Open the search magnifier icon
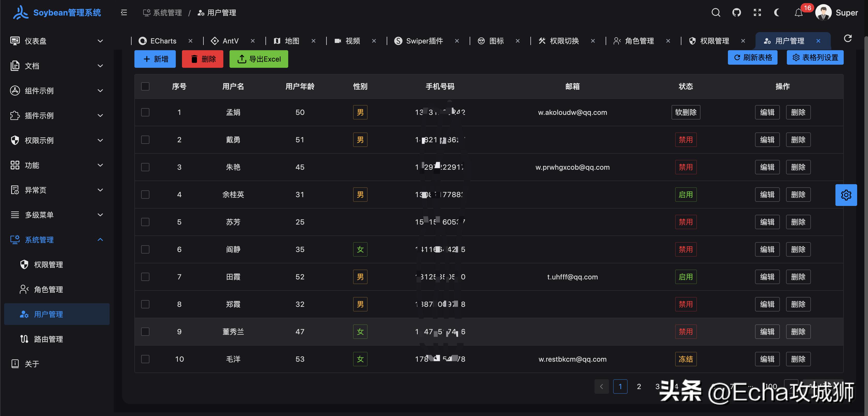Viewport: 868px width, 416px height. click(716, 13)
